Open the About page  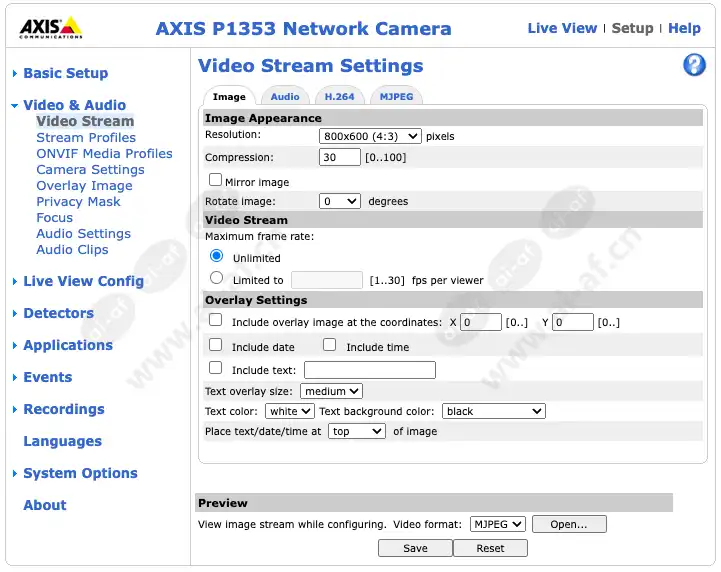pyautogui.click(x=45, y=505)
